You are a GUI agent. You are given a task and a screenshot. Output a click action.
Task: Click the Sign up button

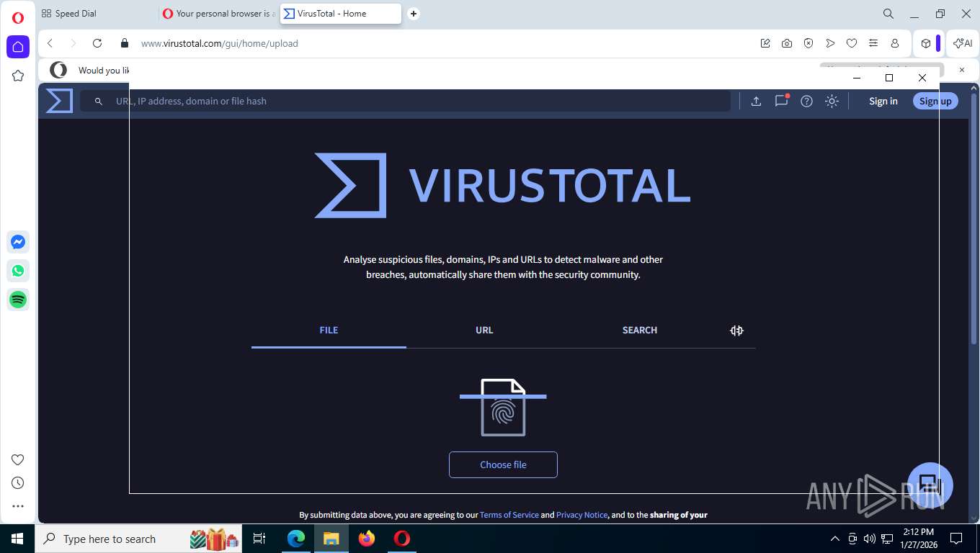pyautogui.click(x=935, y=101)
